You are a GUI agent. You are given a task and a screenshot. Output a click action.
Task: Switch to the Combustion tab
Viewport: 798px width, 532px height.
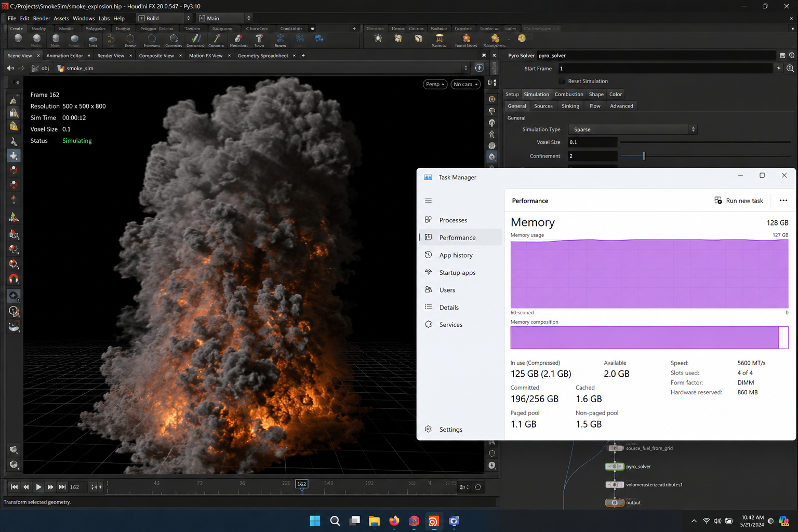(569, 94)
